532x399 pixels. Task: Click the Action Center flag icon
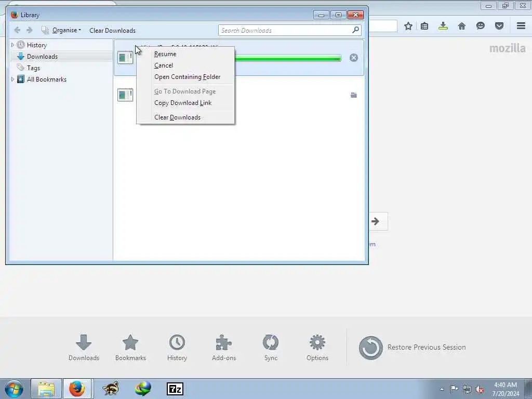(x=454, y=389)
